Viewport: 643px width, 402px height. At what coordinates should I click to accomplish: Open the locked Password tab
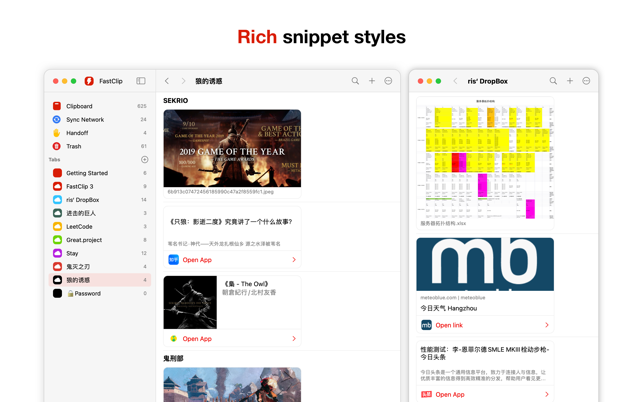(x=100, y=293)
